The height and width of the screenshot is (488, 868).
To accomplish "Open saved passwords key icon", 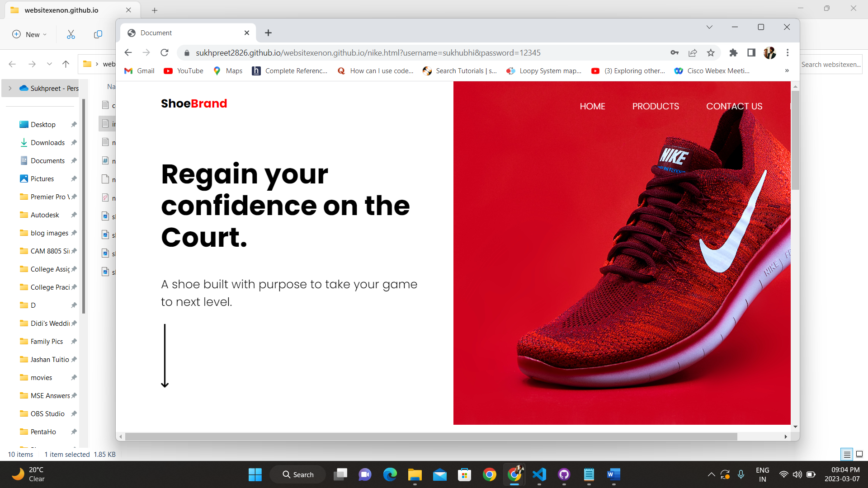I will point(675,53).
